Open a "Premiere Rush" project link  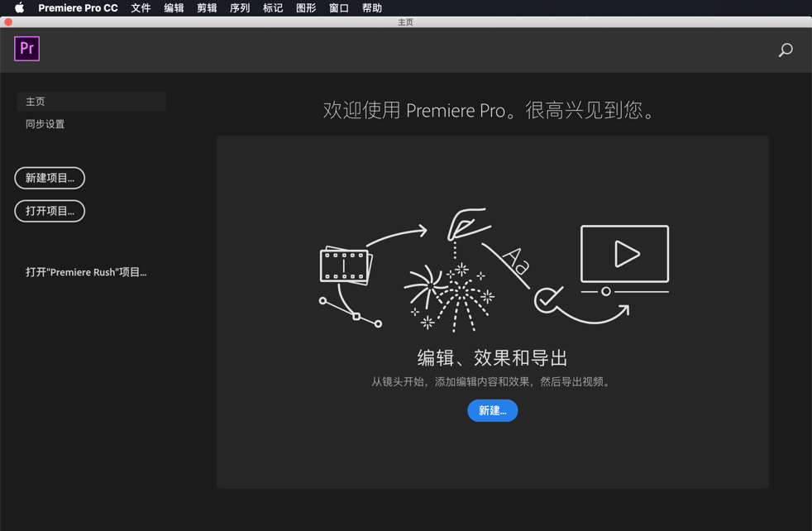click(x=86, y=272)
